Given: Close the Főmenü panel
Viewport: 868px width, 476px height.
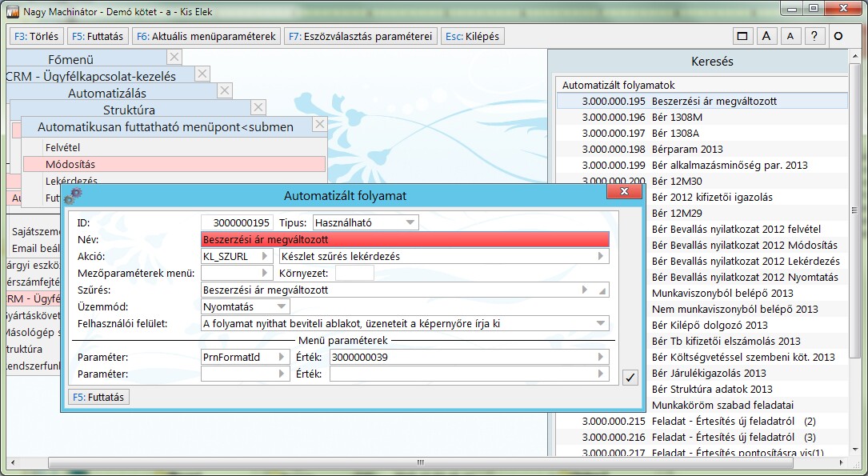Looking at the screenshot, I should (x=174, y=57).
